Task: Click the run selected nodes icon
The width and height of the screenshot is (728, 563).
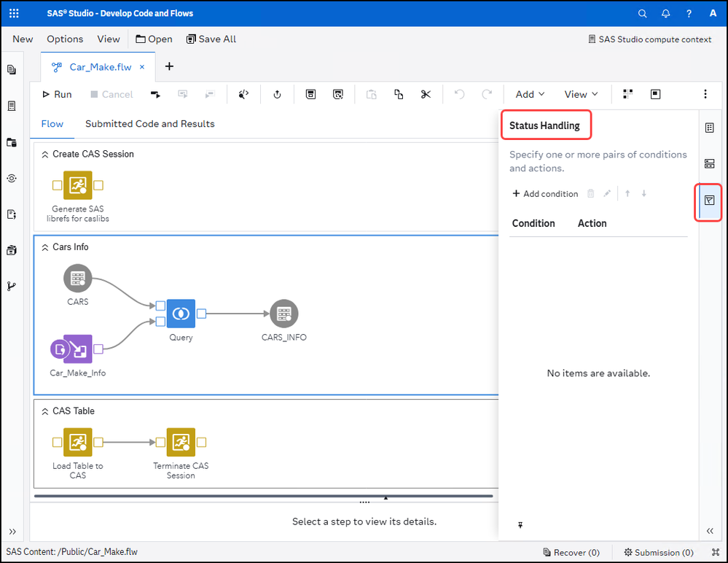Action: point(155,94)
